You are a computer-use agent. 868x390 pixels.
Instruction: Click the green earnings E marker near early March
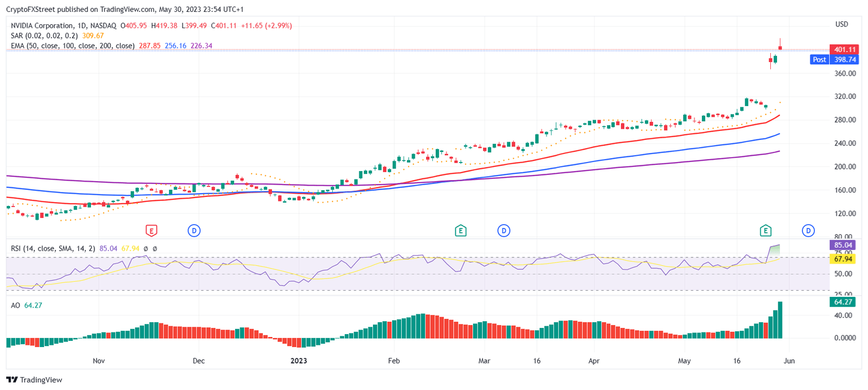click(461, 230)
